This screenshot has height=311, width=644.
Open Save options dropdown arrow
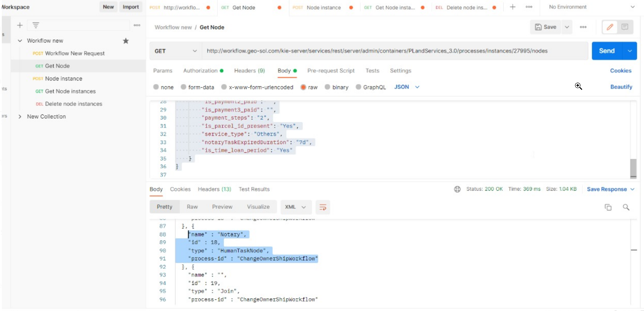pyautogui.click(x=567, y=27)
